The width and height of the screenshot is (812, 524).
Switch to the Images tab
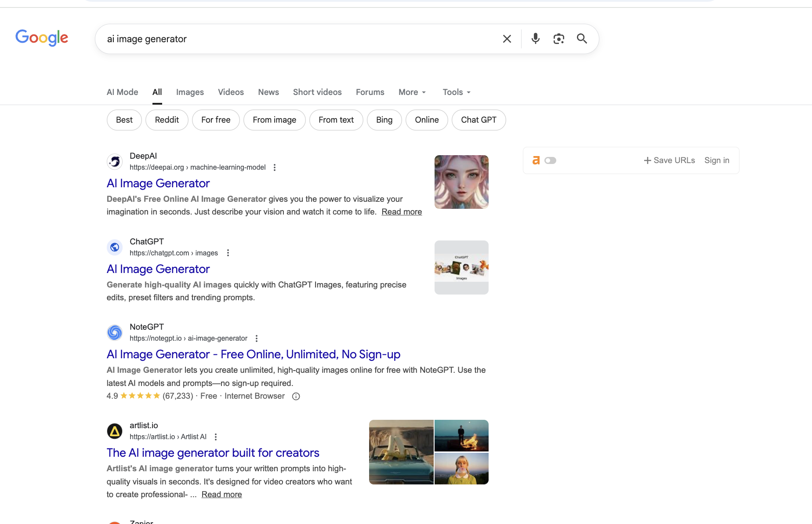pos(190,92)
